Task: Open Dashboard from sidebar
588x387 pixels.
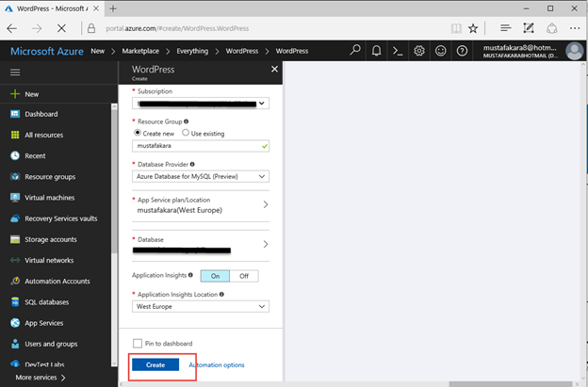Action: coord(41,114)
